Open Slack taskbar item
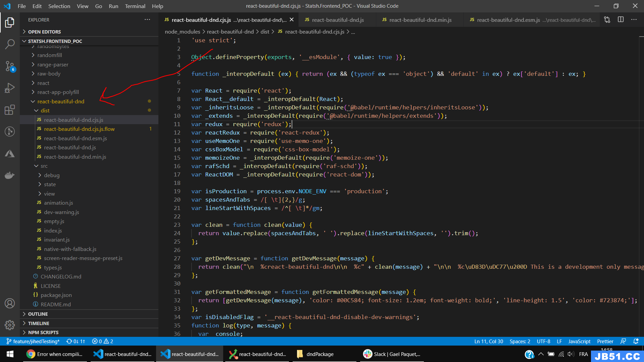The width and height of the screenshot is (644, 362). [392, 354]
